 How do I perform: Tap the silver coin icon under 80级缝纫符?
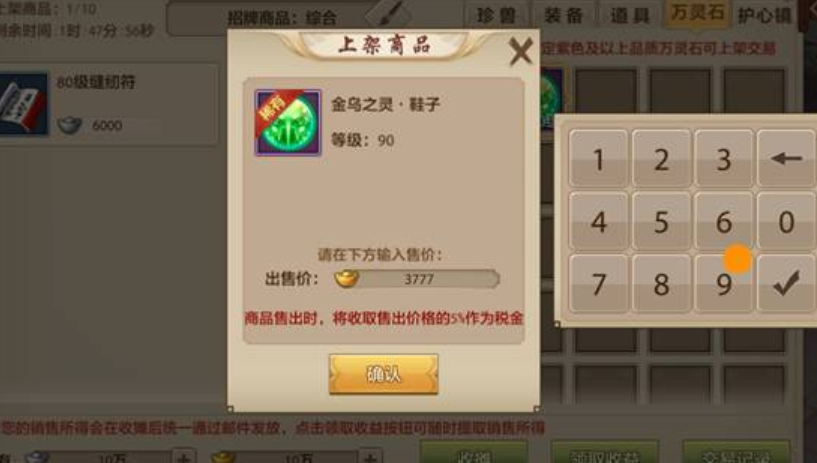pos(69,125)
